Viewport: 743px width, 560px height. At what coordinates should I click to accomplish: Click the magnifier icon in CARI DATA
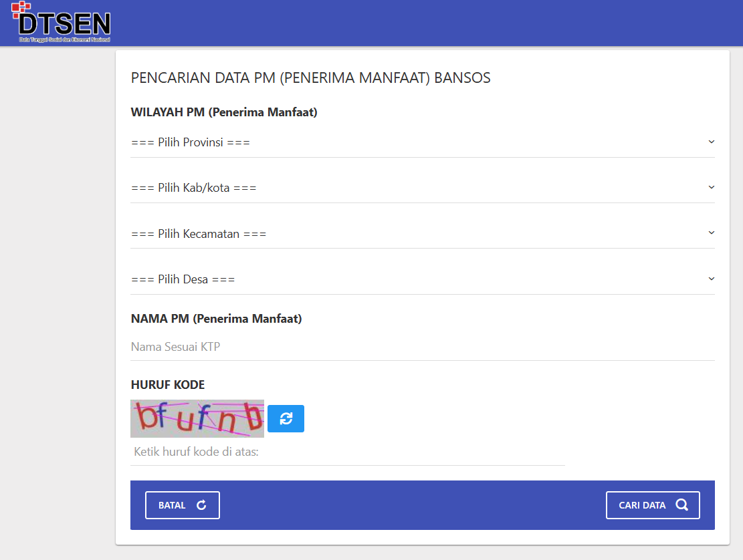pyautogui.click(x=681, y=505)
